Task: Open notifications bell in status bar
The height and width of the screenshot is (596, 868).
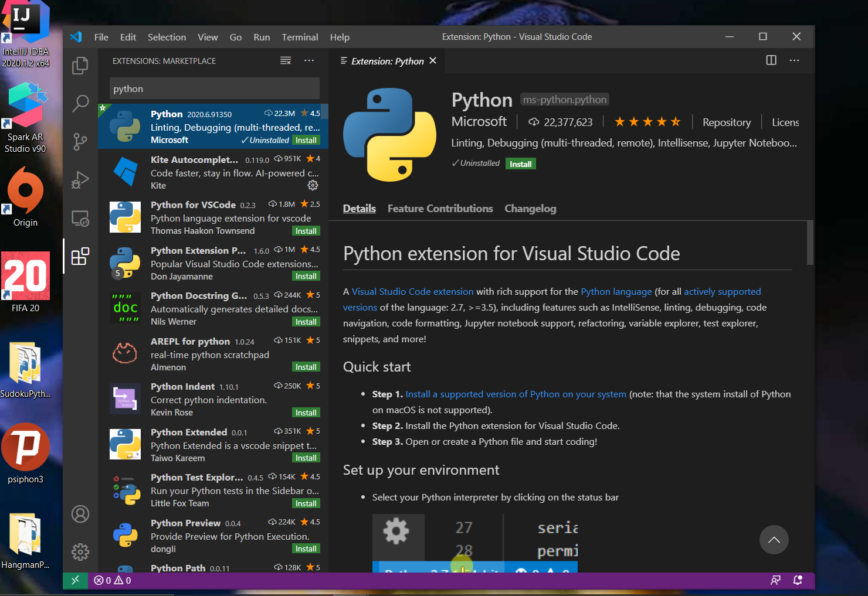Action: click(798, 580)
